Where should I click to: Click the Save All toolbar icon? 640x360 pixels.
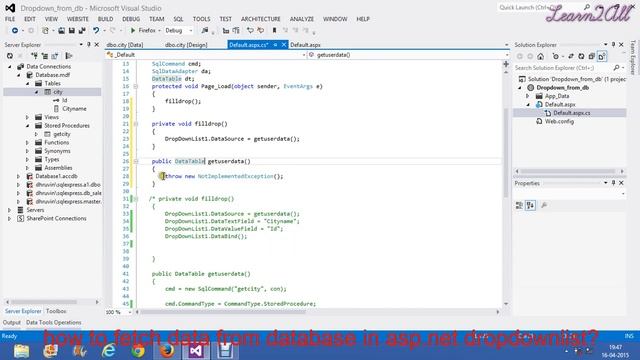(x=82, y=31)
